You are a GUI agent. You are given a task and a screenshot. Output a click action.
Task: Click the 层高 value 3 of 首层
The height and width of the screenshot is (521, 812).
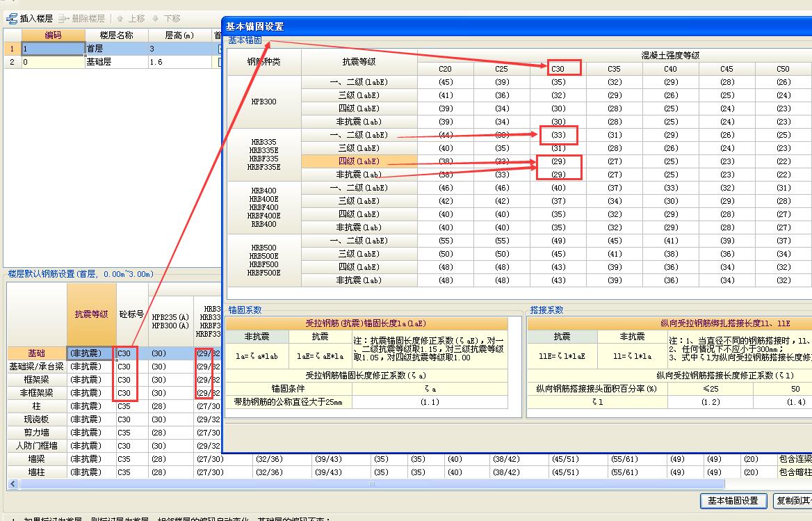(179, 49)
